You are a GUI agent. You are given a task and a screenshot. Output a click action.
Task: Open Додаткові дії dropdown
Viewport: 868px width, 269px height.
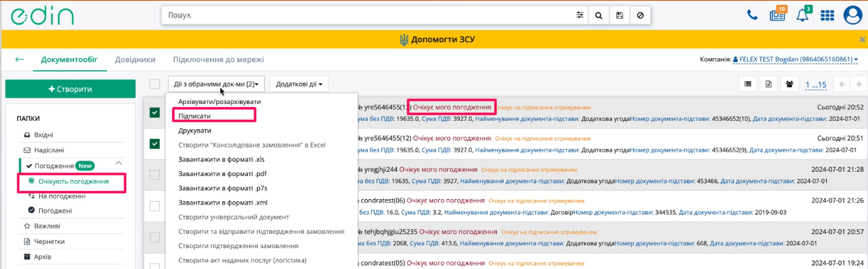pos(299,85)
